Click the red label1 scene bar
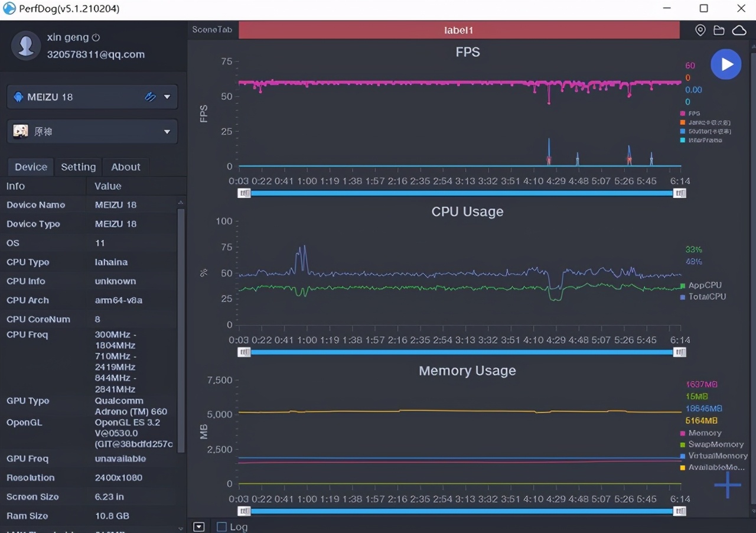This screenshot has height=533, width=756. (459, 30)
